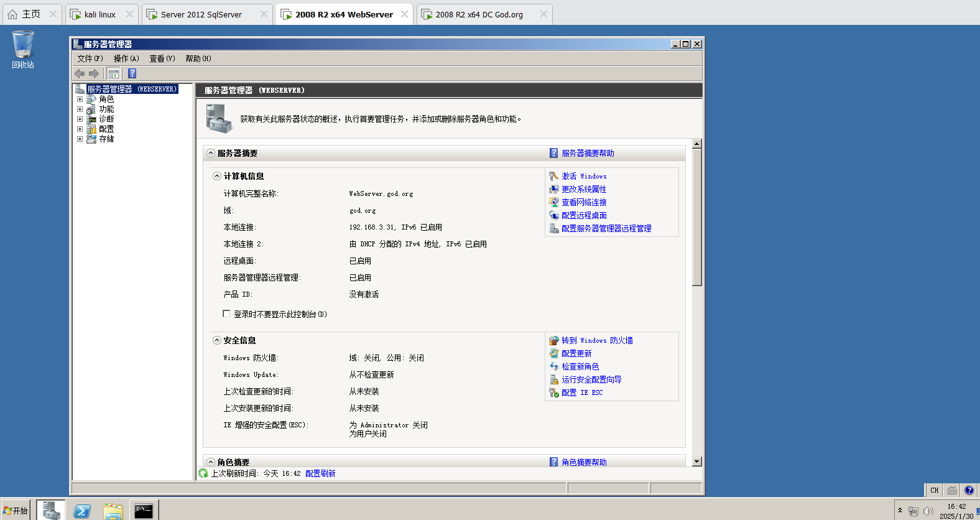Click the CH language indicator
Image resolution: width=980 pixels, height=520 pixels.
[x=934, y=490]
